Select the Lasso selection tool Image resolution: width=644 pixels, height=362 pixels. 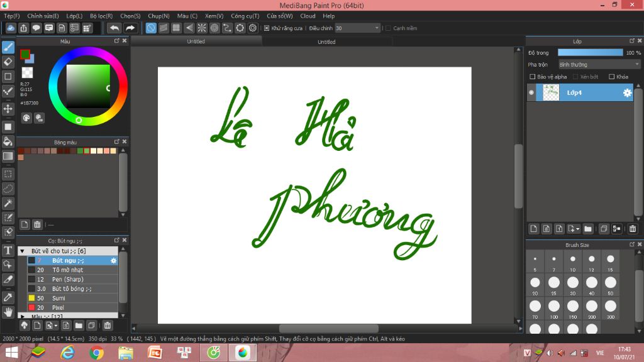8,189
